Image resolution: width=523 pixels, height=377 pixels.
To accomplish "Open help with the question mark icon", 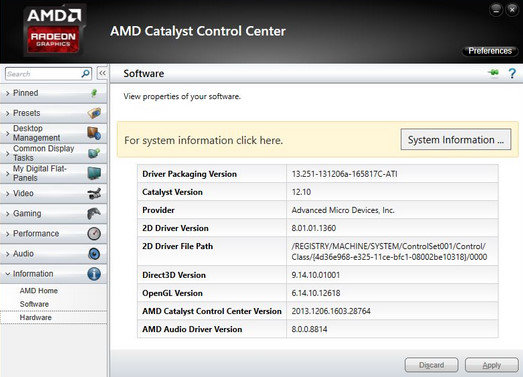I will click(x=512, y=73).
